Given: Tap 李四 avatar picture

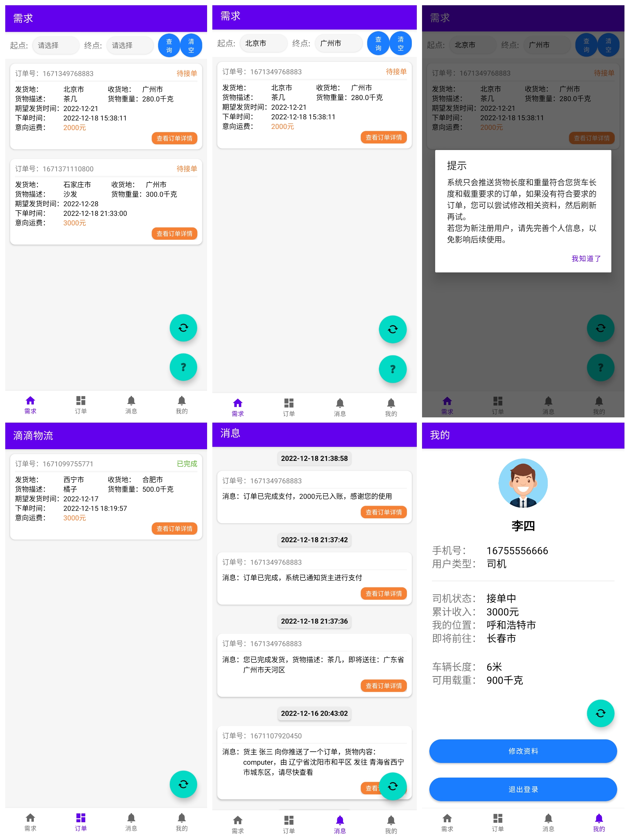Looking at the screenshot, I should click(x=523, y=483).
